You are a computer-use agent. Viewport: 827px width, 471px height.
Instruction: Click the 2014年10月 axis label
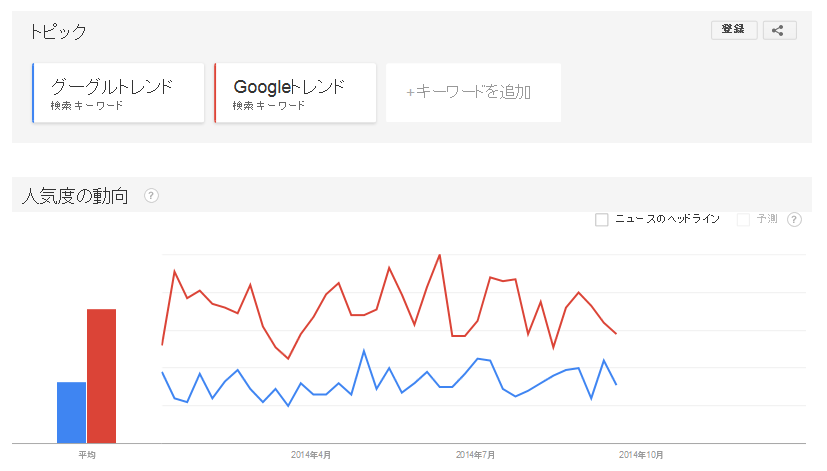(641, 455)
